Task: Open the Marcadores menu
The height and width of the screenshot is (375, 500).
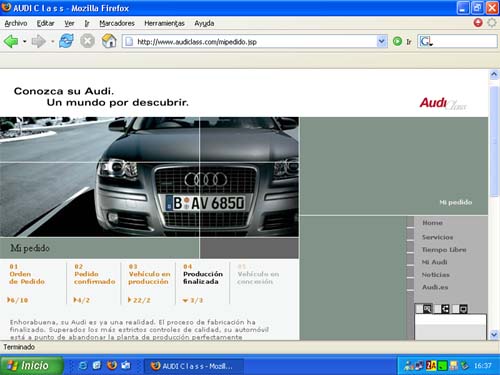Action: point(117,23)
